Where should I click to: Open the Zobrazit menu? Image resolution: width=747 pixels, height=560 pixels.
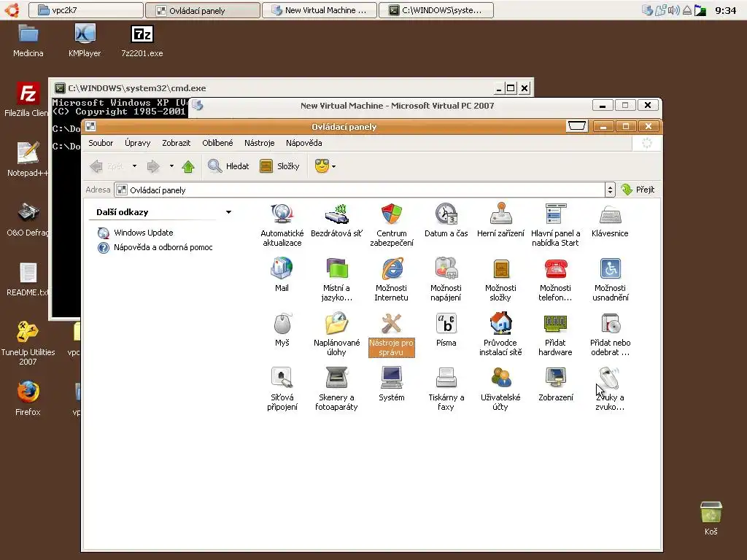[x=177, y=143]
